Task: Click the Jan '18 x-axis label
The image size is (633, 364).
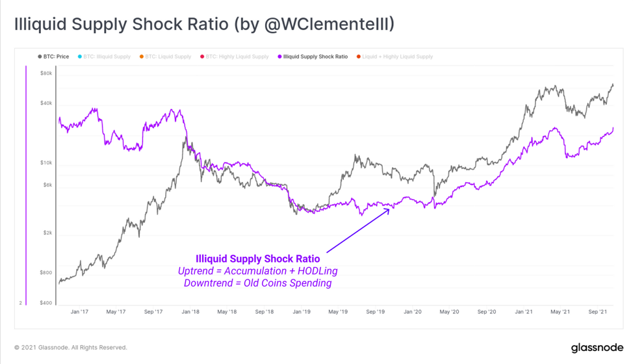Action: tap(190, 311)
